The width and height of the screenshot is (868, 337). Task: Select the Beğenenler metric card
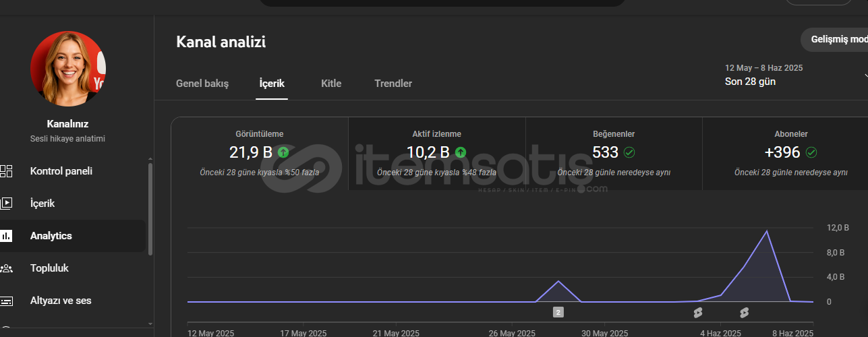[x=614, y=154]
